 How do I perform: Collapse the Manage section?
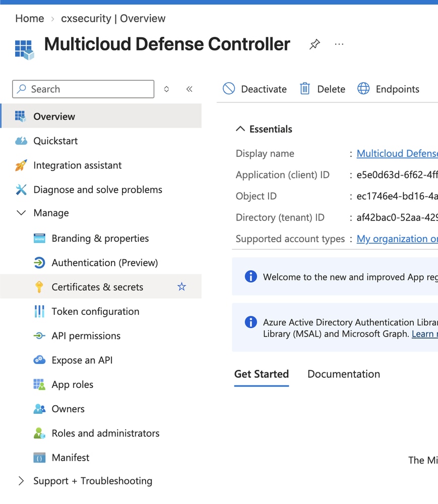21,213
